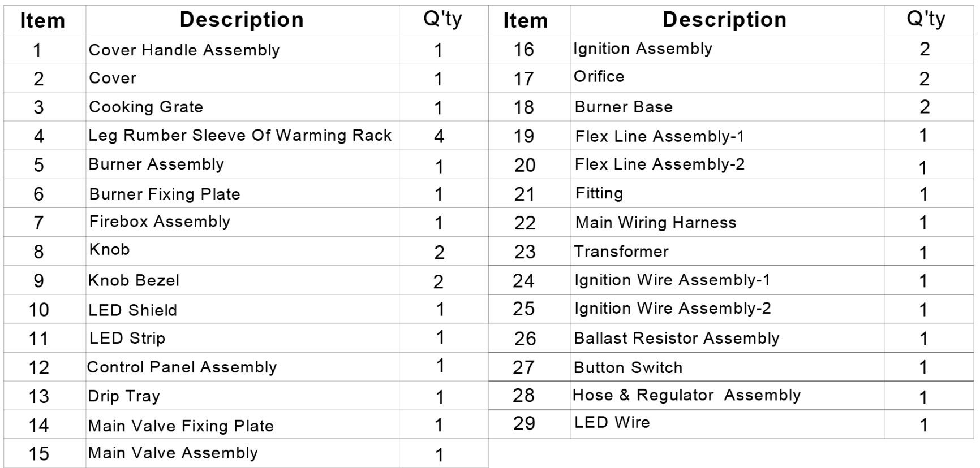Select Flex Line Assembly-2 description
This screenshot has width=980, height=468.
click(x=660, y=164)
